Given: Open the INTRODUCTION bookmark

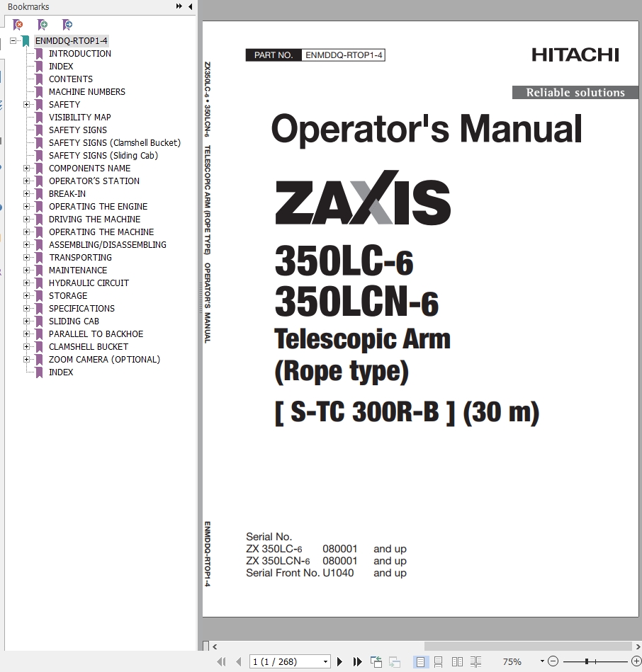Looking at the screenshot, I should (x=80, y=54).
